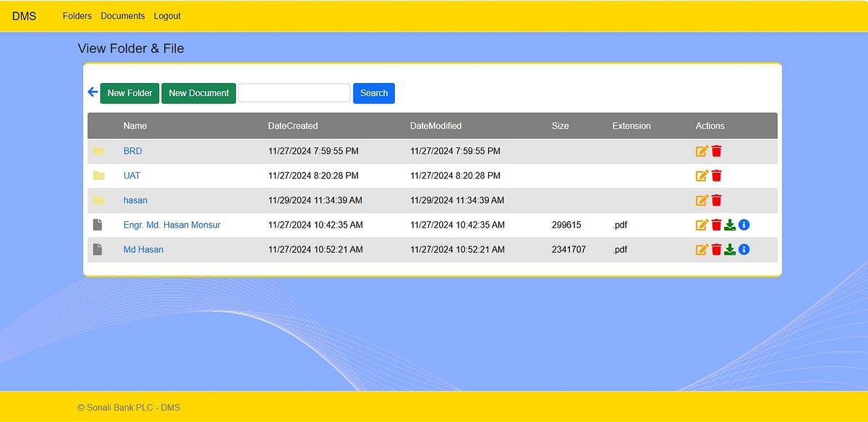View info for Engr. Md. Hasan Monsur document
Screen dimensions: 868x422
[744, 225]
